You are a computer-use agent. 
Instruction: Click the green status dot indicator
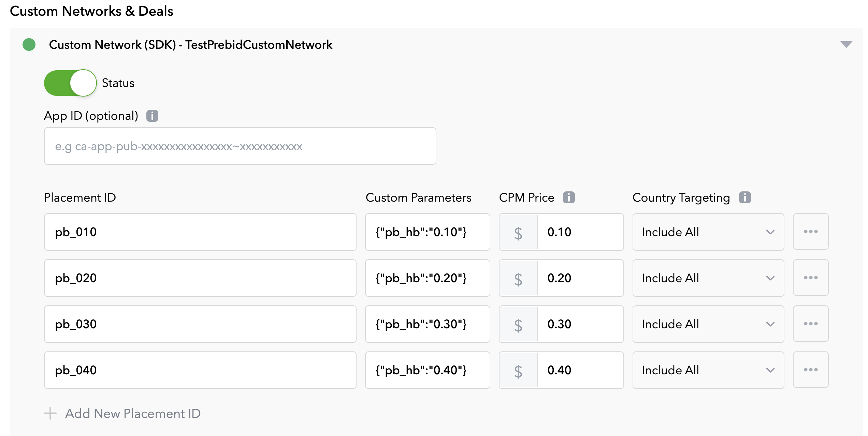click(29, 44)
